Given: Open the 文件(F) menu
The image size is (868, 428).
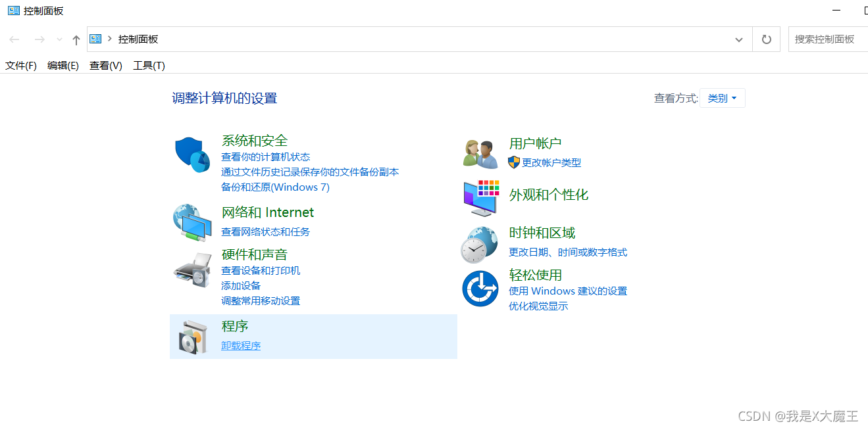Looking at the screenshot, I should click(x=21, y=65).
